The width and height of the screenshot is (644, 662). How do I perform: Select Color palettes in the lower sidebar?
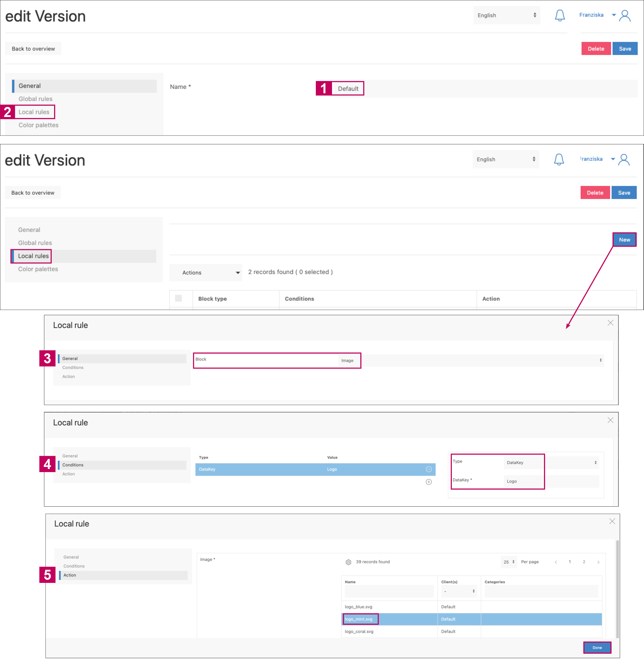pyautogui.click(x=38, y=269)
